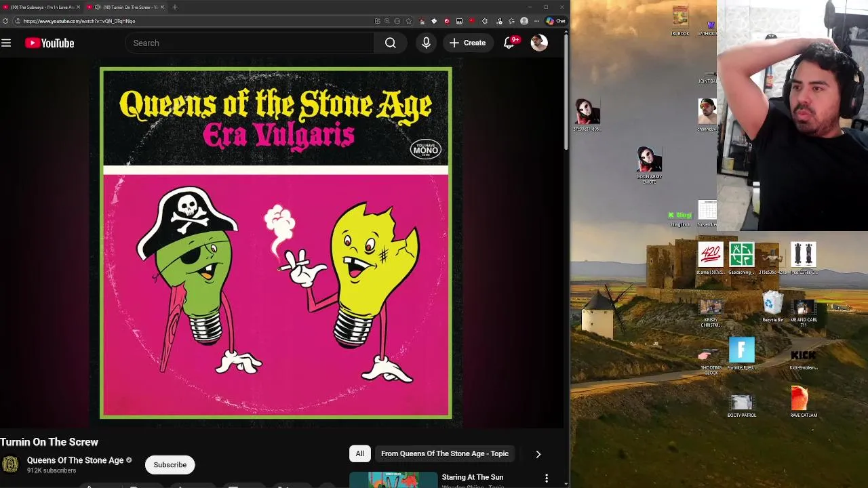Select BOOTY PATROL video desktop icon
The image size is (868, 488).
pos(741,405)
